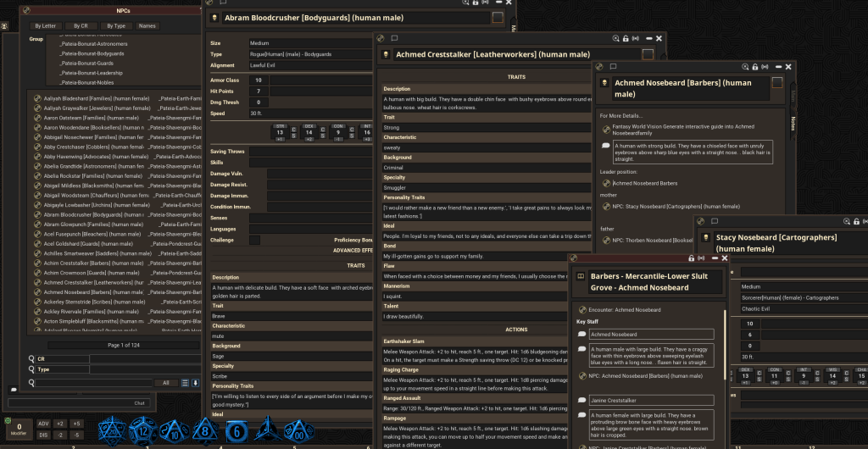Image resolution: width=868 pixels, height=449 pixels.
Task: Select the blue d6 die
Action: [238, 430]
